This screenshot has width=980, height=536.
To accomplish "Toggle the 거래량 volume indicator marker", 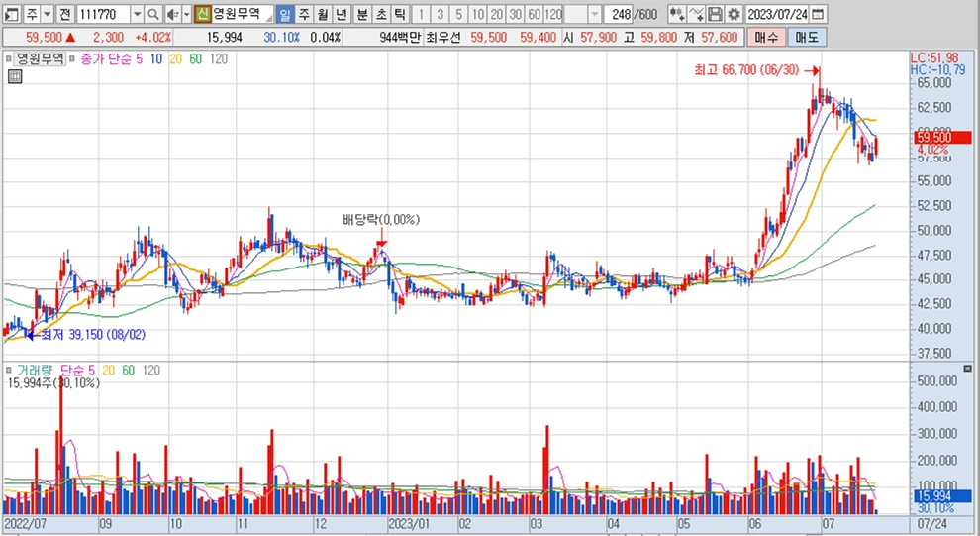I will [x=10, y=370].
